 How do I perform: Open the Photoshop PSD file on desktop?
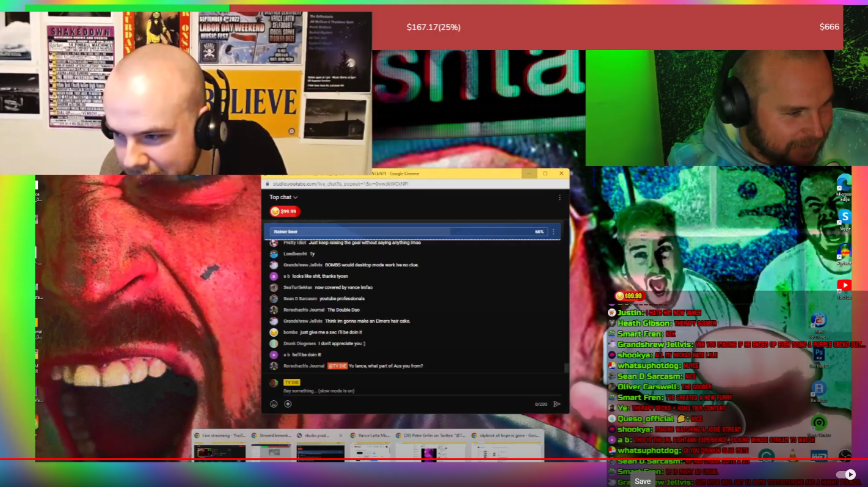pyautogui.click(x=819, y=356)
